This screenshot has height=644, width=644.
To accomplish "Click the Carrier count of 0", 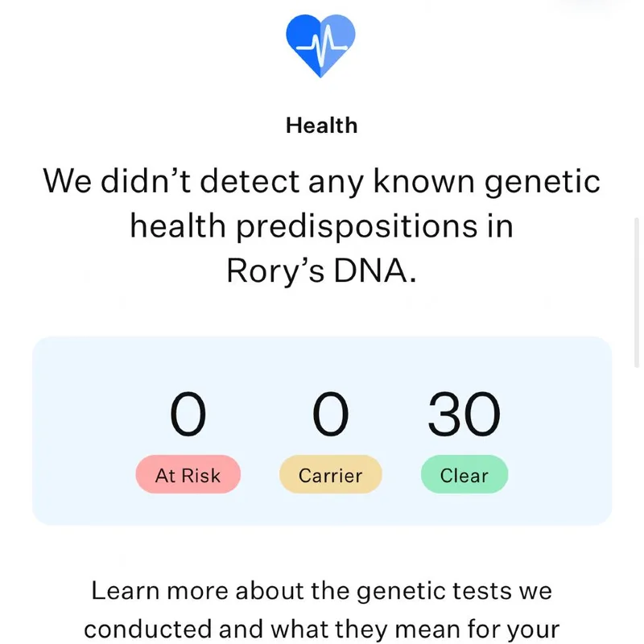I will point(330,415).
